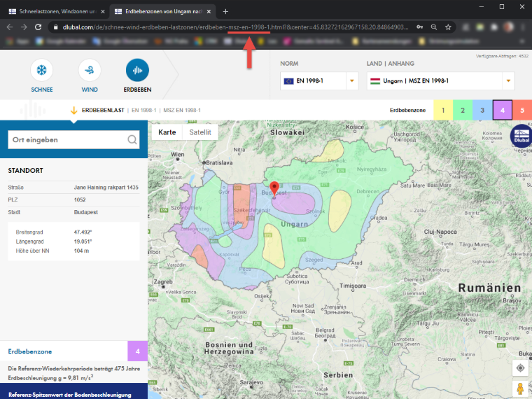Viewport: 532px width, 399px height.
Task: Click Referenz-Spitzenwert der Bodenbeschleunigung bar
Action: 73,391
